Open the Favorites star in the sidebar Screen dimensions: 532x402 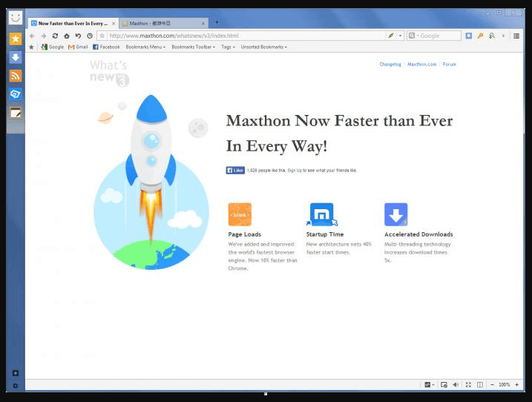pos(16,39)
